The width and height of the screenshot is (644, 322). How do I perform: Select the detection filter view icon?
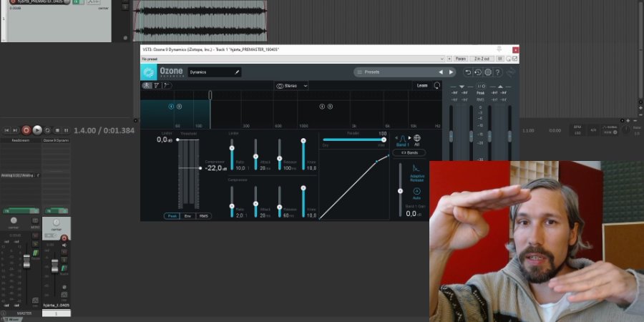(157, 85)
